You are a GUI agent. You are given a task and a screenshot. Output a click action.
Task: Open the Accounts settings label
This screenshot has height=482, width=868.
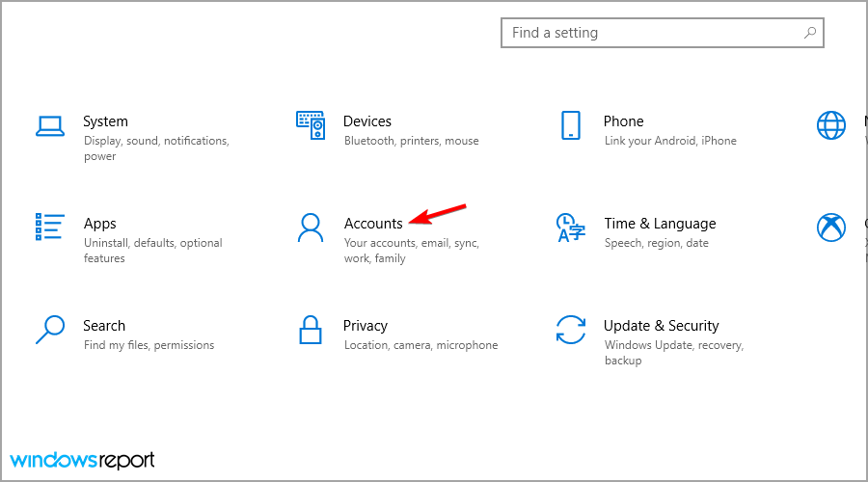[373, 224]
